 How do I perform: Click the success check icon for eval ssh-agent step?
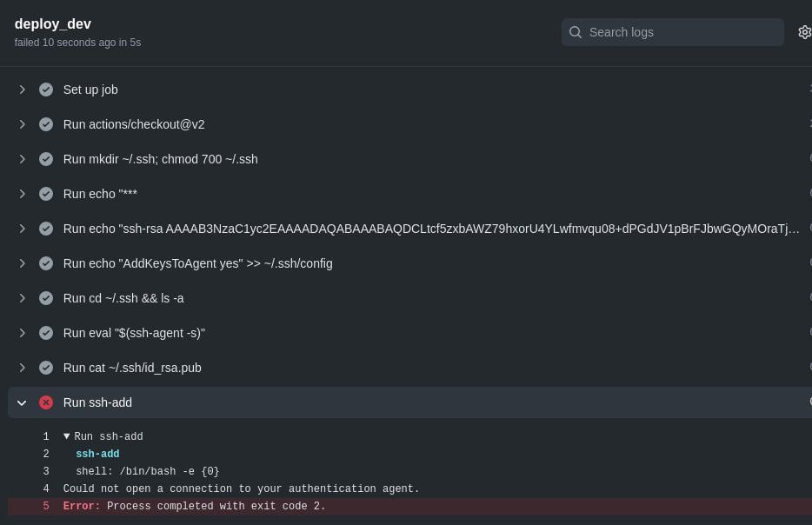(46, 332)
